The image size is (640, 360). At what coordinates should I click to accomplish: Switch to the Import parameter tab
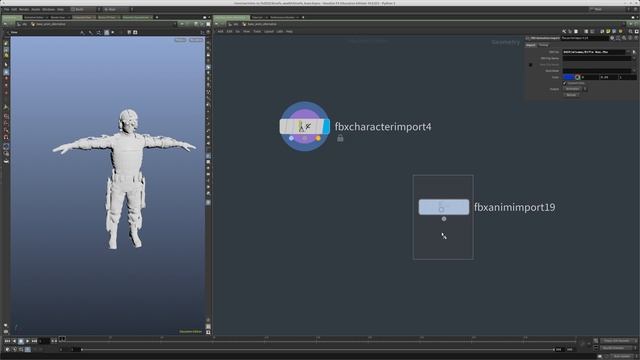point(531,45)
